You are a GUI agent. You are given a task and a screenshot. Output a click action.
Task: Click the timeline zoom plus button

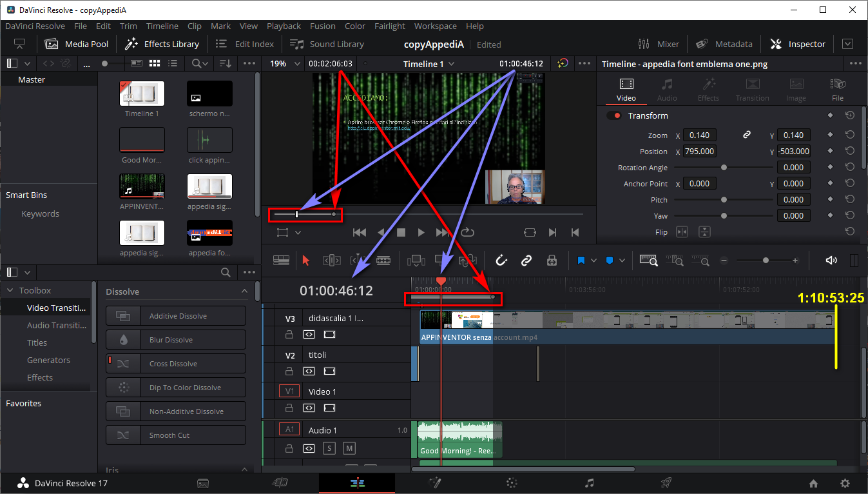click(795, 261)
